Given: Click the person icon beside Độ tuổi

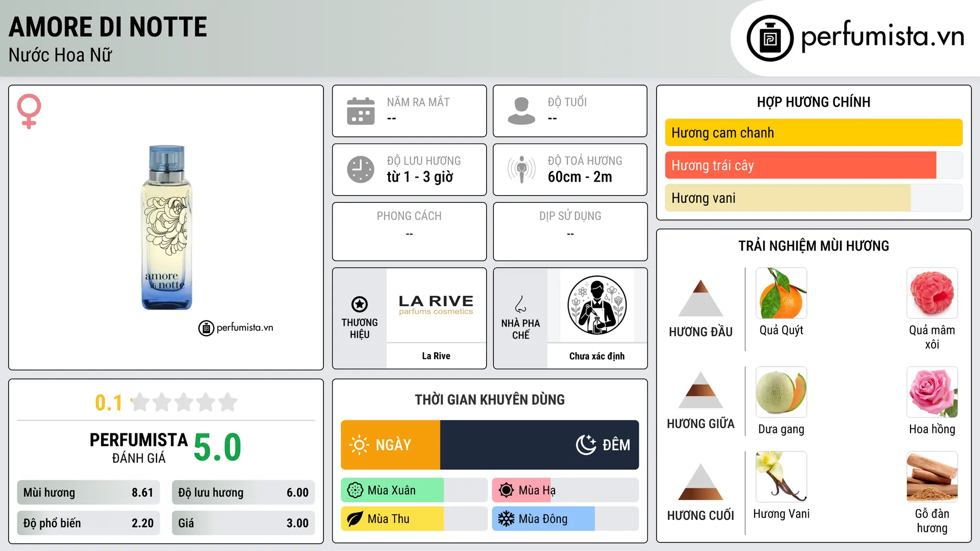Looking at the screenshot, I should tap(522, 111).
